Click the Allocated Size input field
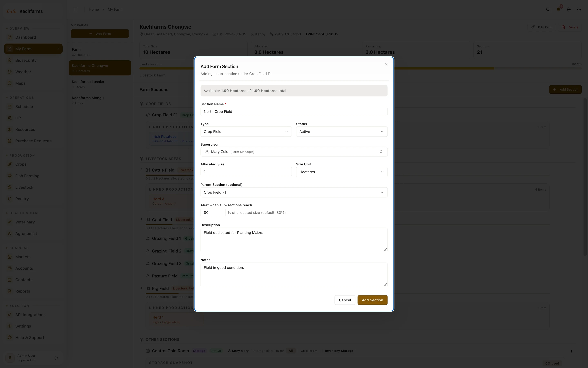Screen dimensions: 588x368 (246, 172)
